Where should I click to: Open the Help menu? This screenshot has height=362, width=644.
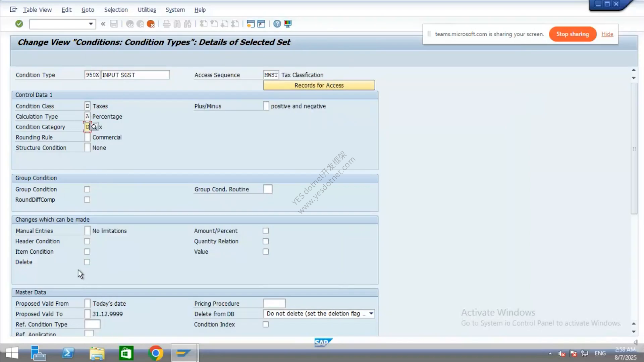(x=200, y=10)
